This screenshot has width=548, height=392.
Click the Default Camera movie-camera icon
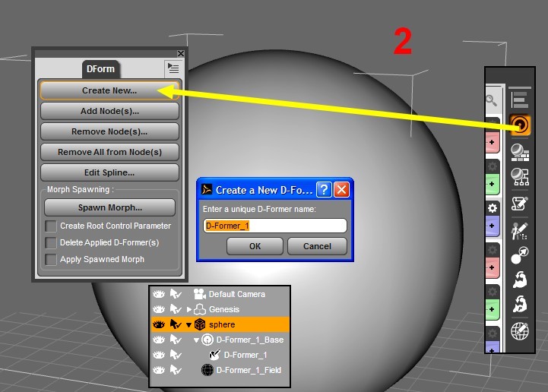tap(200, 294)
